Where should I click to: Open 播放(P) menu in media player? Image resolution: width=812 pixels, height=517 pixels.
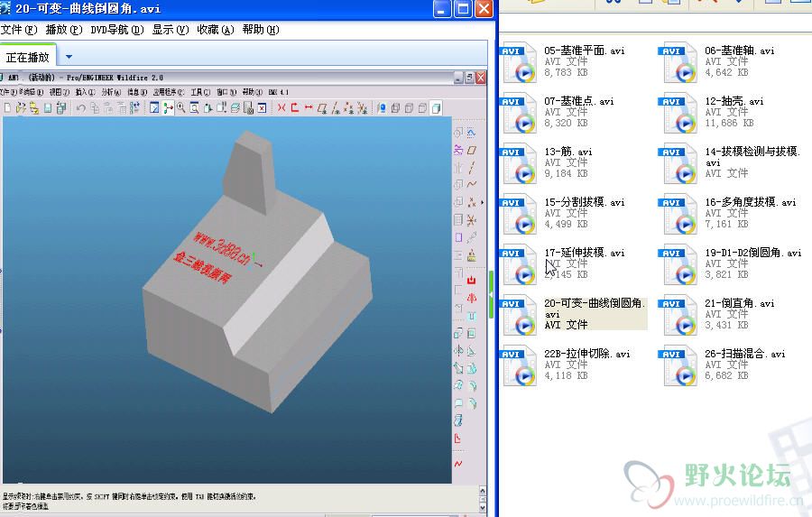pyautogui.click(x=64, y=30)
